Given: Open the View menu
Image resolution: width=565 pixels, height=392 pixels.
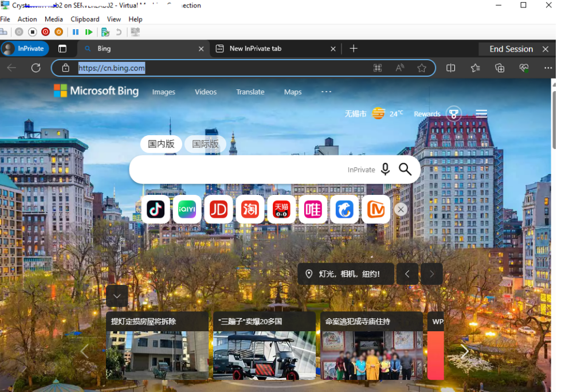Looking at the screenshot, I should pos(114,19).
